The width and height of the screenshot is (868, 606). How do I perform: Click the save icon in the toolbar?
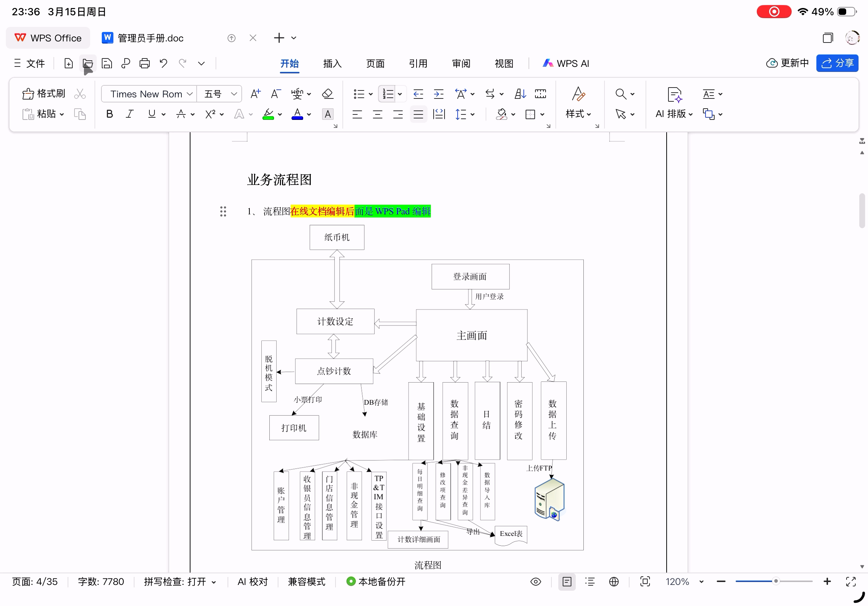pyautogui.click(x=107, y=63)
